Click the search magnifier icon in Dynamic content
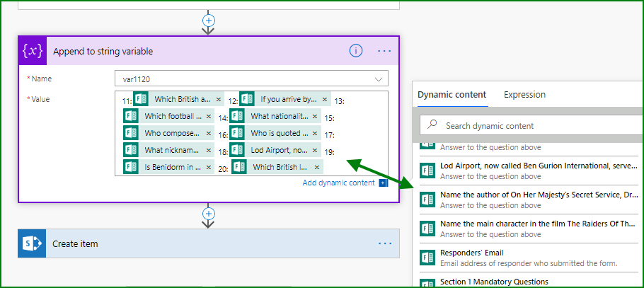This screenshot has height=288, width=644. [432, 125]
